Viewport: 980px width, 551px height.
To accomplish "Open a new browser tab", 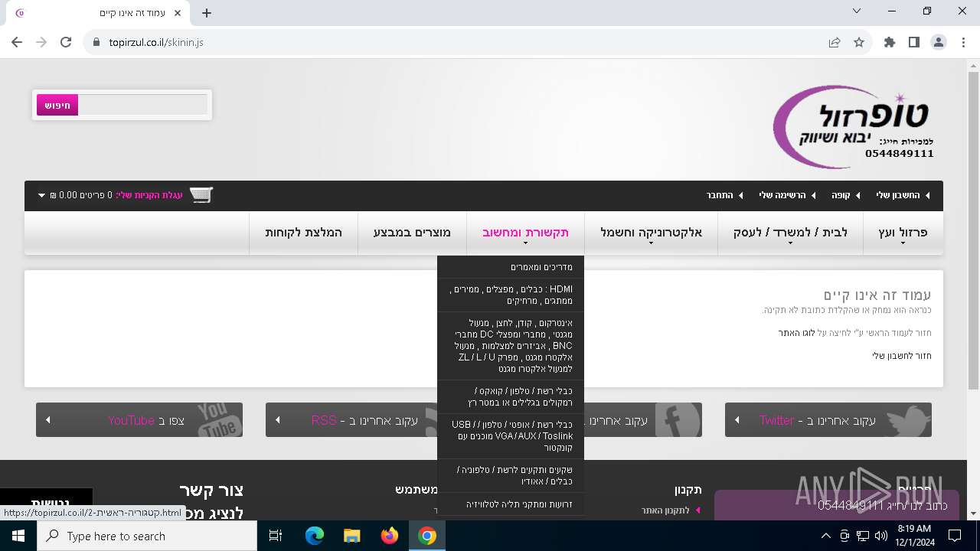I will click(x=207, y=13).
